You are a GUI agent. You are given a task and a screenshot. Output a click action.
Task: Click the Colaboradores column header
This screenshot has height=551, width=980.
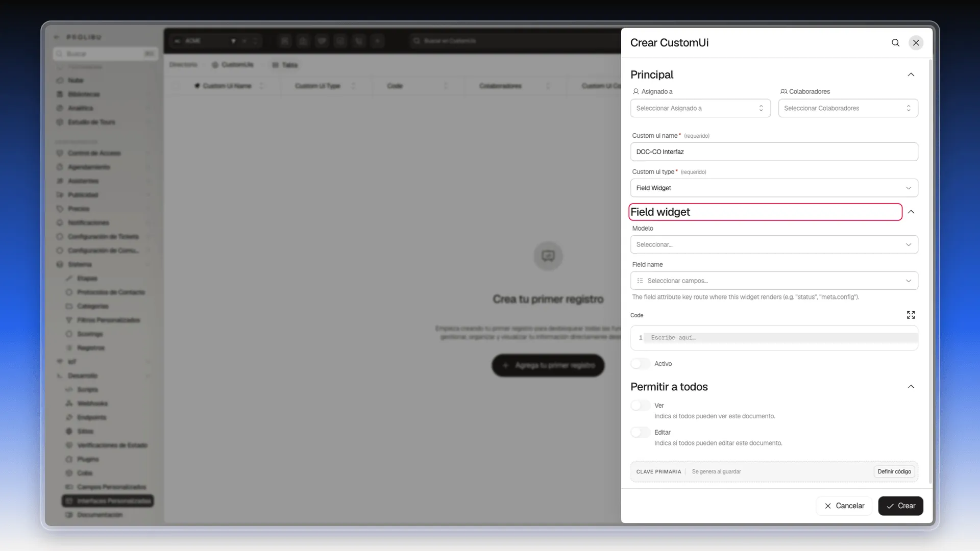tap(500, 86)
